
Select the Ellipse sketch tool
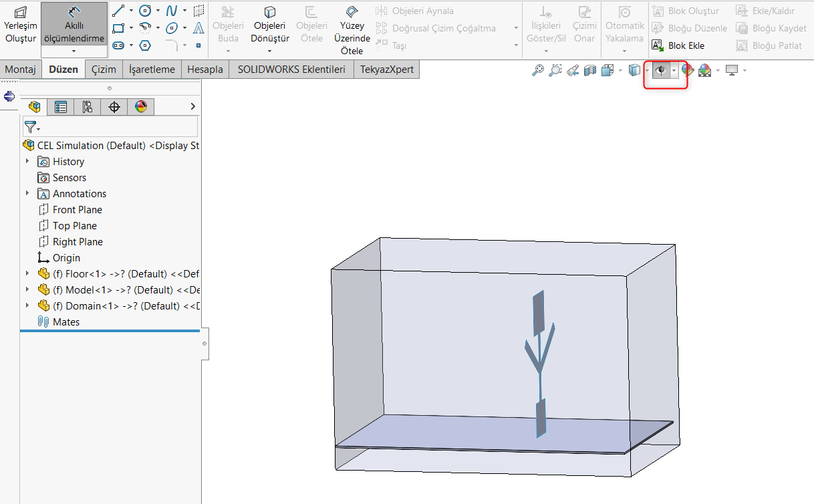[x=172, y=28]
